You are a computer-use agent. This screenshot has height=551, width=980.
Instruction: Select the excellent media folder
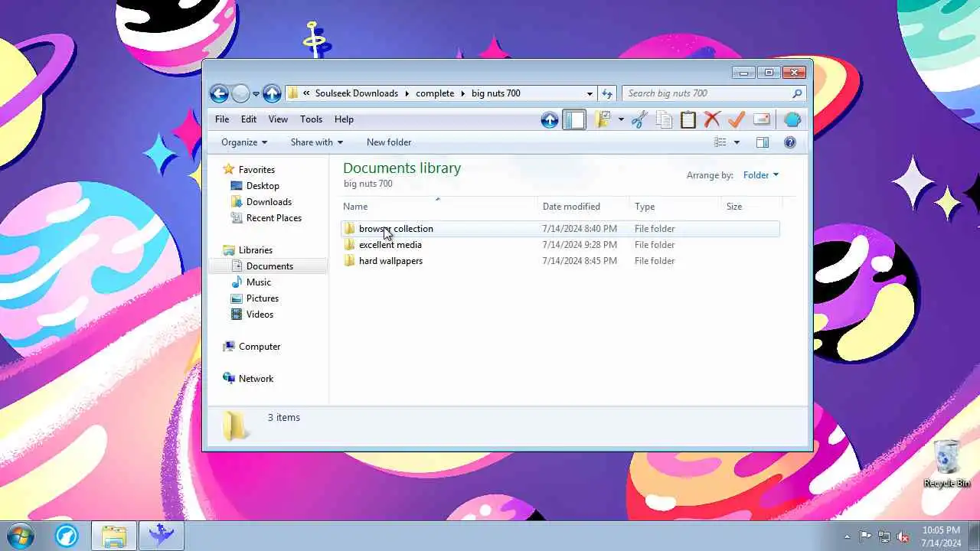(x=560, y=245)
